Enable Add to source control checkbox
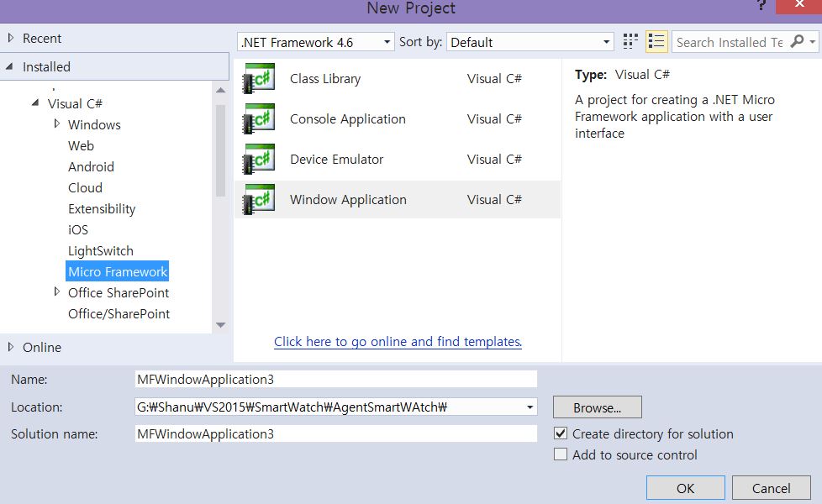The height and width of the screenshot is (504, 822). click(x=561, y=454)
